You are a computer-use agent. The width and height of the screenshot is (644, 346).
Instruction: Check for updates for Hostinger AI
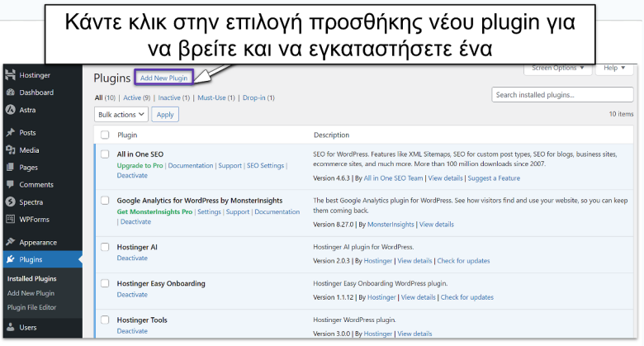[463, 261]
